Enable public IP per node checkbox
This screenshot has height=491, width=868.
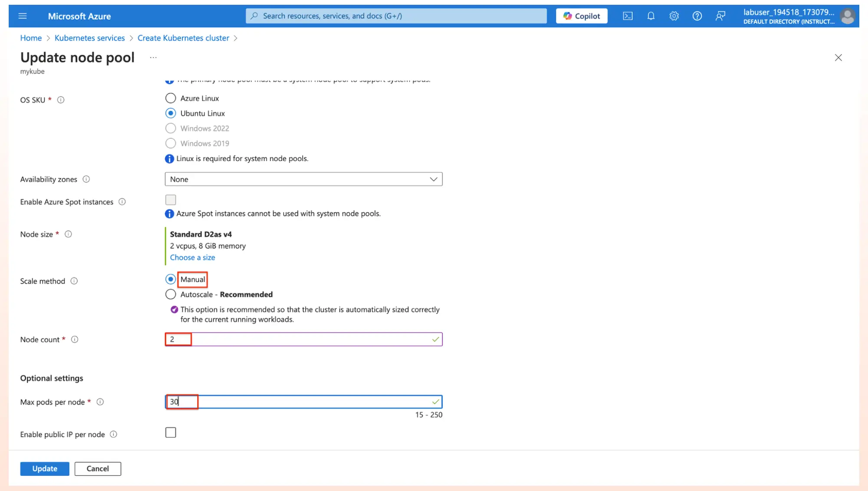(x=171, y=433)
